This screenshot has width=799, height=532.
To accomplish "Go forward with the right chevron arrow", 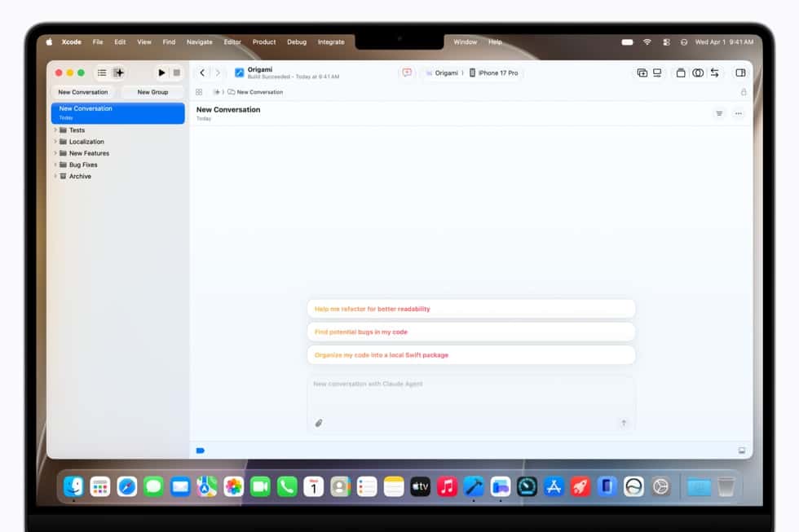I will click(x=218, y=73).
